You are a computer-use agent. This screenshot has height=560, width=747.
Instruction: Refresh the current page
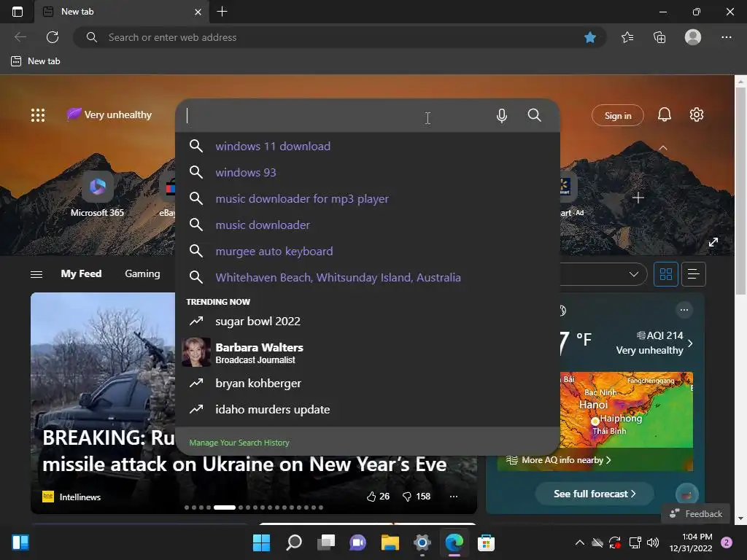(x=53, y=37)
